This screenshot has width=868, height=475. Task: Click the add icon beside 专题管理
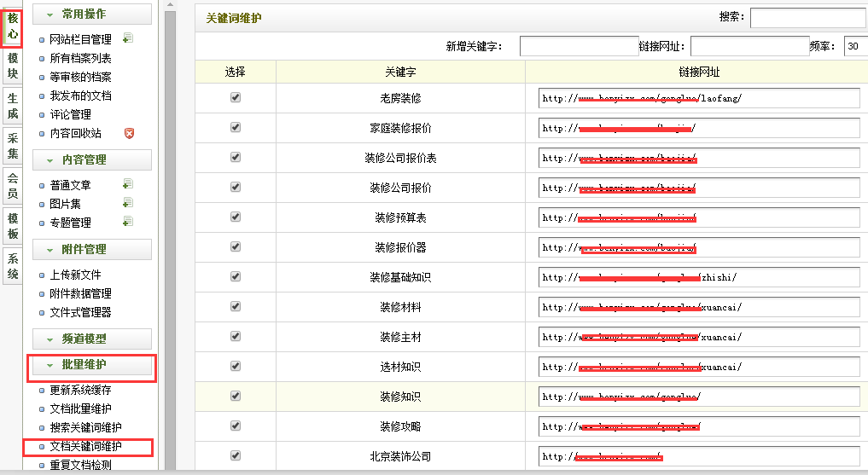128,222
